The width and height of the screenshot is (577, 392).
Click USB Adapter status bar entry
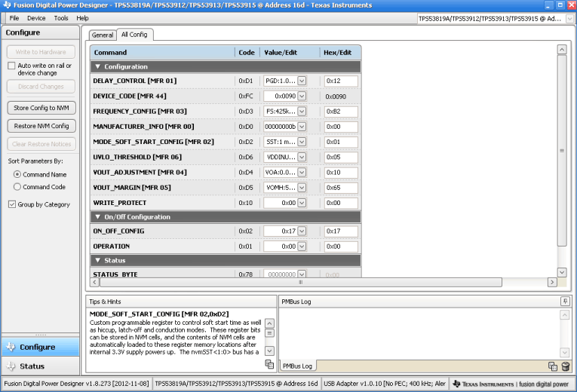pos(385,384)
